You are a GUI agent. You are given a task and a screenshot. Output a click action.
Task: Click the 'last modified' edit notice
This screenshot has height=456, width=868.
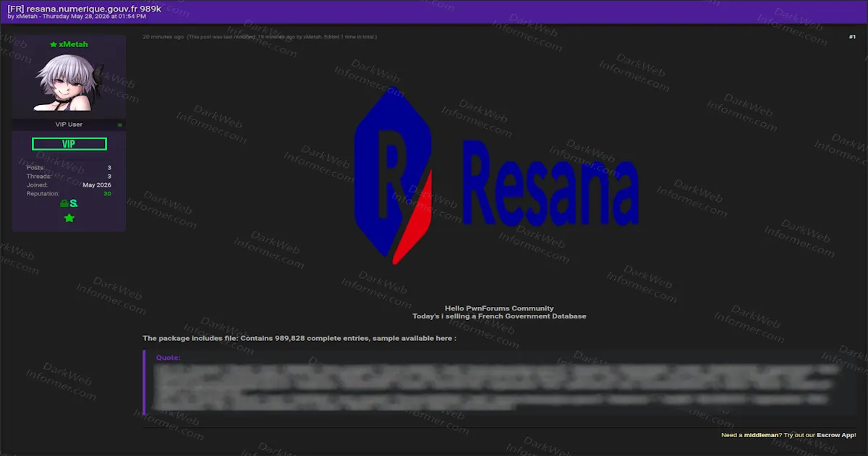[281, 37]
